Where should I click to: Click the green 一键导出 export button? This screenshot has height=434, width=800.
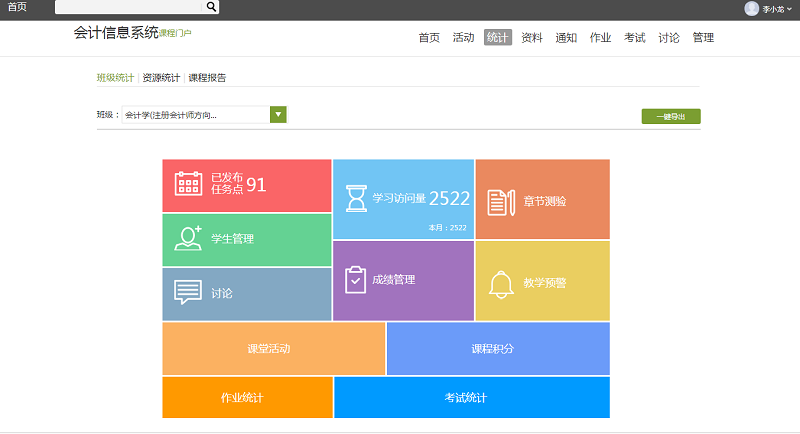pos(670,116)
